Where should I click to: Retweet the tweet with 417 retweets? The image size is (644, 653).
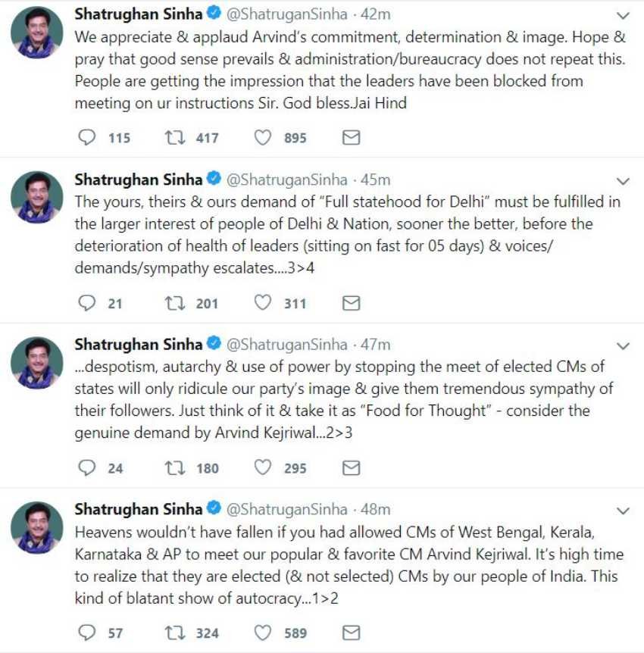175,138
